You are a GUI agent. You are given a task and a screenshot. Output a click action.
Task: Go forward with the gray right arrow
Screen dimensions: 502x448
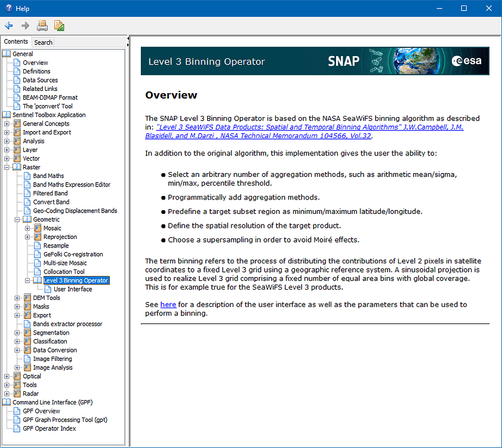pos(25,26)
